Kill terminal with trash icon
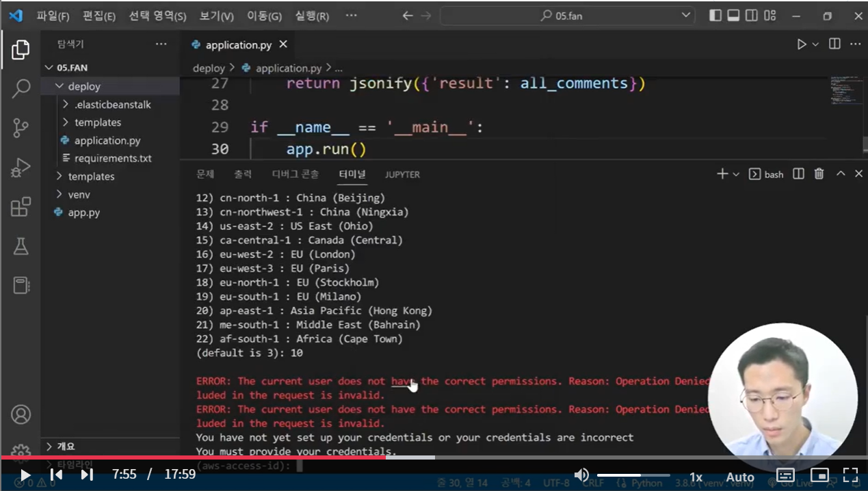Viewport: 868px width, 491px height. 819,174
